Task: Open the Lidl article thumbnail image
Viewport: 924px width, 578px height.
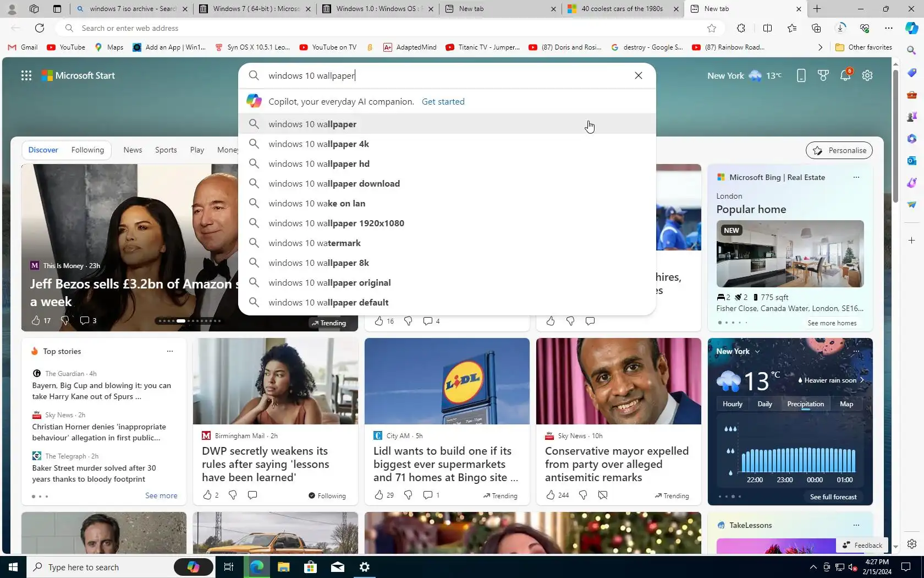Action: 447,381
